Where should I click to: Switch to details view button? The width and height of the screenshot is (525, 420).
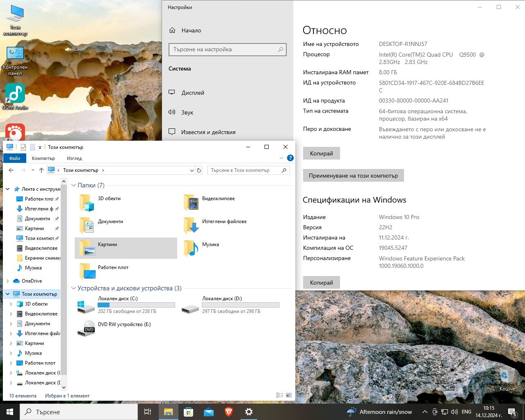280,395
